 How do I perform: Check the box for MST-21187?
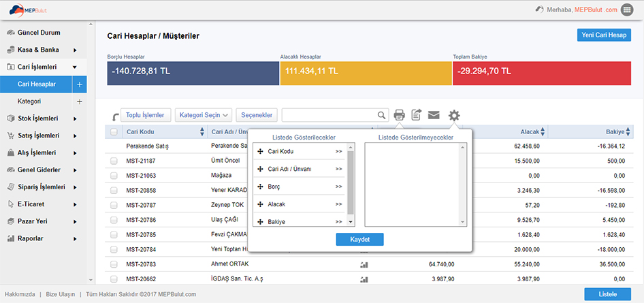114,161
